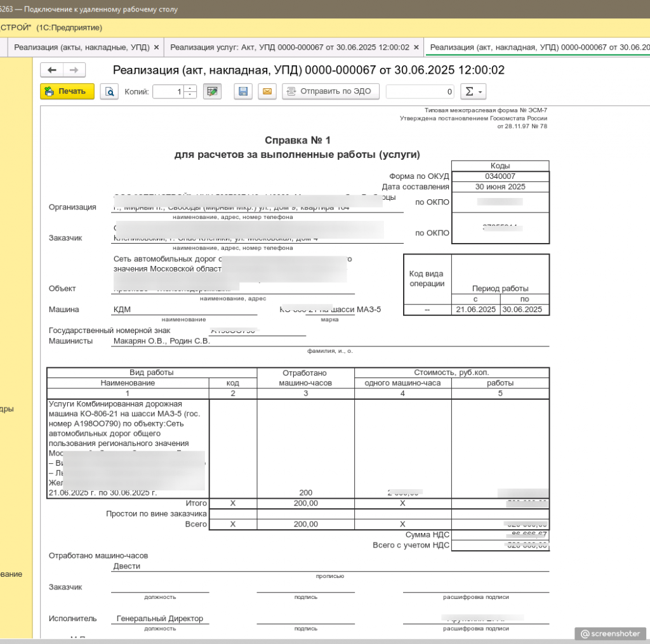Screen dimensions: 650x644
Task: Click the Государственный номерной знак label
Action: click(109, 331)
